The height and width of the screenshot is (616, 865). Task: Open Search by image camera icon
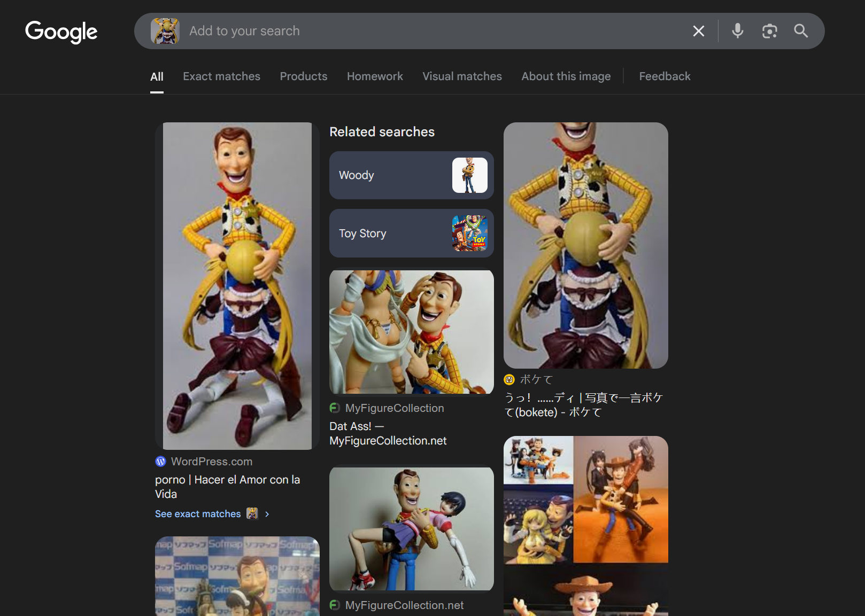point(769,31)
